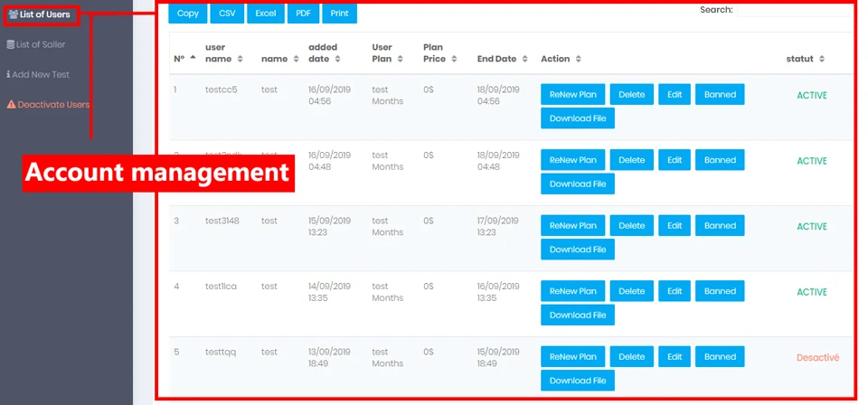
Task: Export table using the Excel button
Action: tap(266, 14)
